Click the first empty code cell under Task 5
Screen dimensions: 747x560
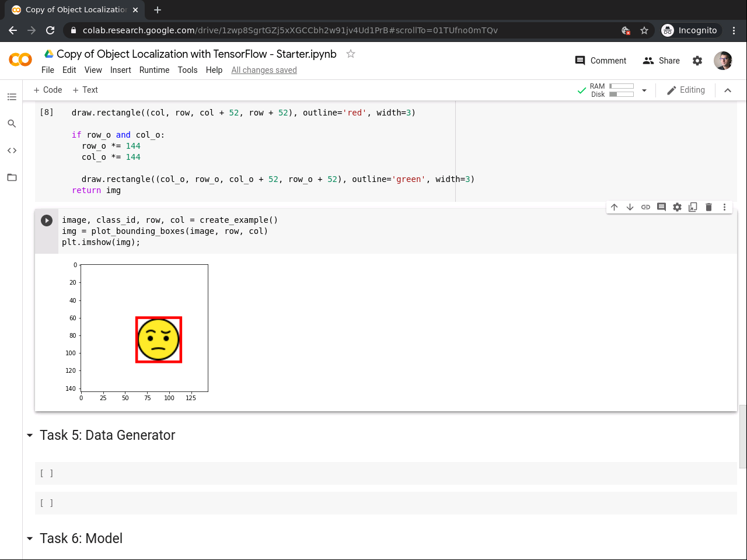[385, 474]
